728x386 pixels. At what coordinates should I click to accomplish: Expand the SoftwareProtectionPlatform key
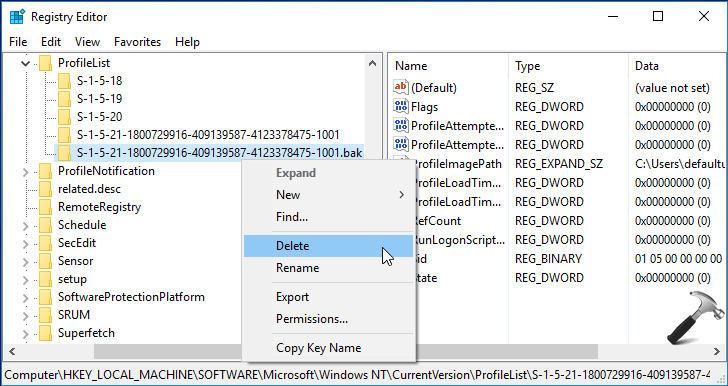click(x=26, y=297)
